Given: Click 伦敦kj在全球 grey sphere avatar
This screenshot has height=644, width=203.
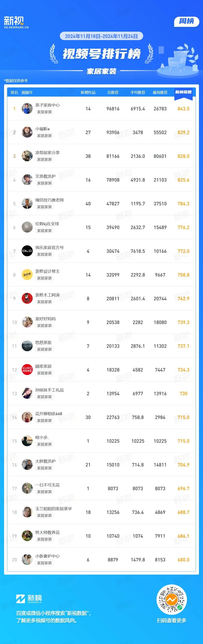Looking at the screenshot, I should 27,227.
